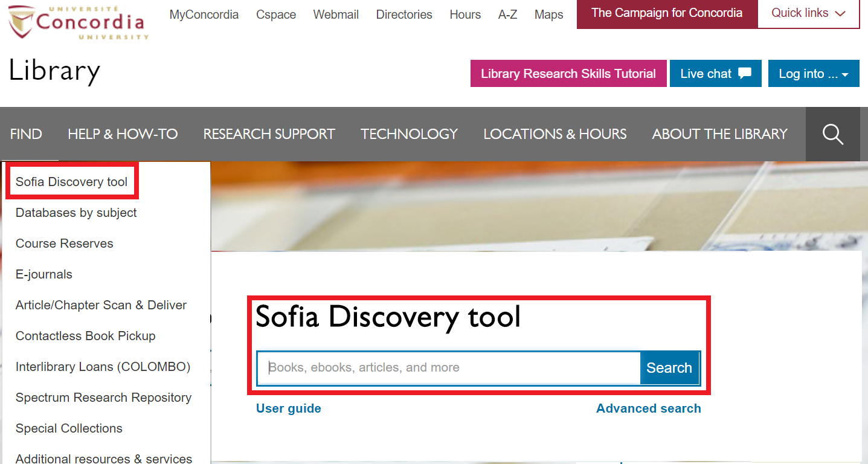868x464 pixels.
Task: Go to Cspace
Action: tap(276, 14)
